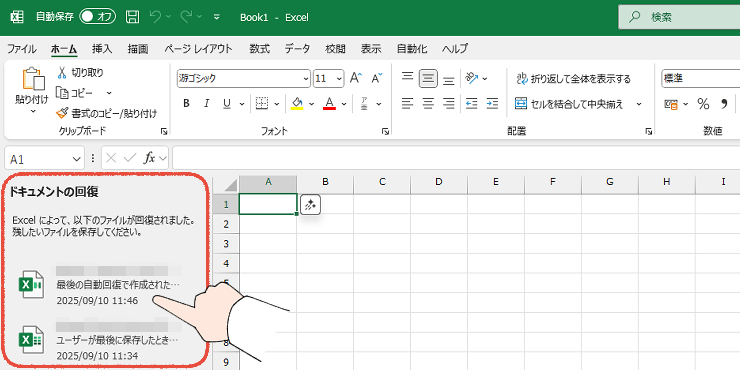This screenshot has width=740, height=370.
Task: Switch to the ページ レイアウト tab
Action: coord(199,49)
